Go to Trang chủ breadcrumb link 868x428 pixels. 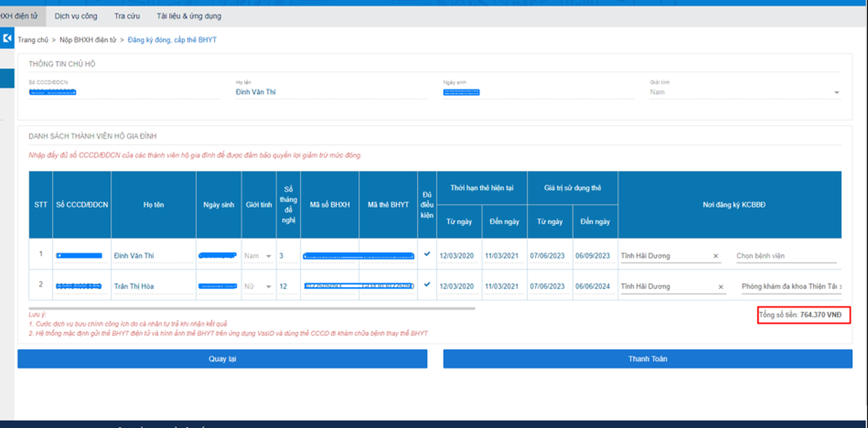click(33, 40)
